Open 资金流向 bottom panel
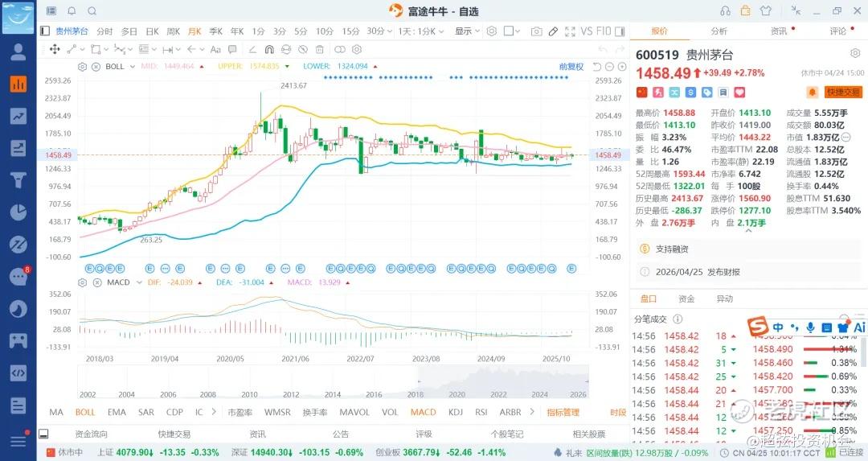Viewport: 868px width, 461px height. (91, 434)
